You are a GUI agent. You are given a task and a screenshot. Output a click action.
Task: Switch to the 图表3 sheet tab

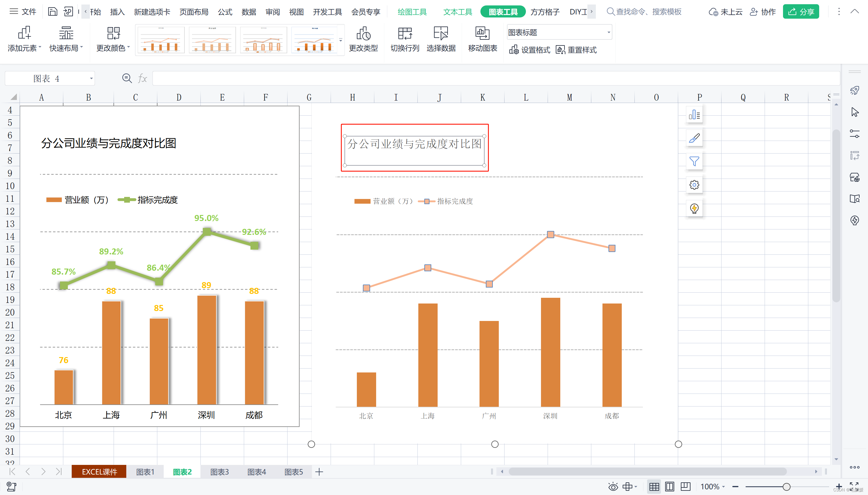click(219, 472)
